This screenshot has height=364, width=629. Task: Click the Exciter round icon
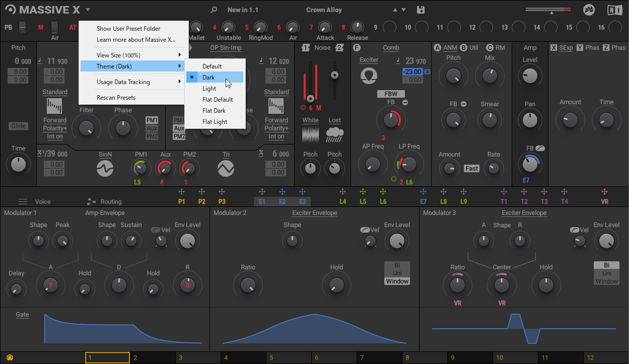pos(369,76)
